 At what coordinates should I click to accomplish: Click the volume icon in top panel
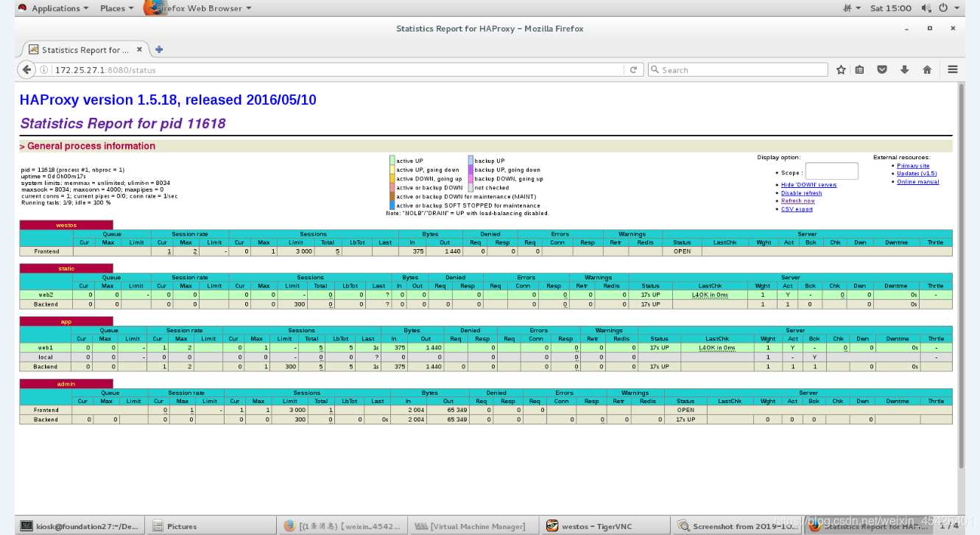(926, 8)
